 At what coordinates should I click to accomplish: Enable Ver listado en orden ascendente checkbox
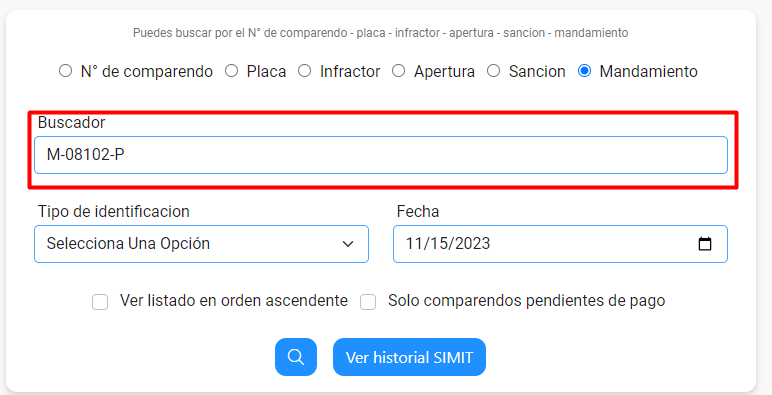pos(100,301)
